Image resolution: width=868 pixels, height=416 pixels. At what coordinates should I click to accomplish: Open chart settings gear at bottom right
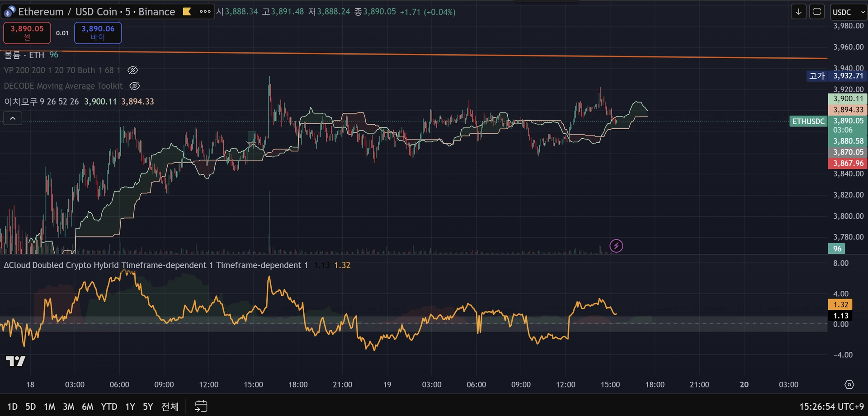coord(849,384)
